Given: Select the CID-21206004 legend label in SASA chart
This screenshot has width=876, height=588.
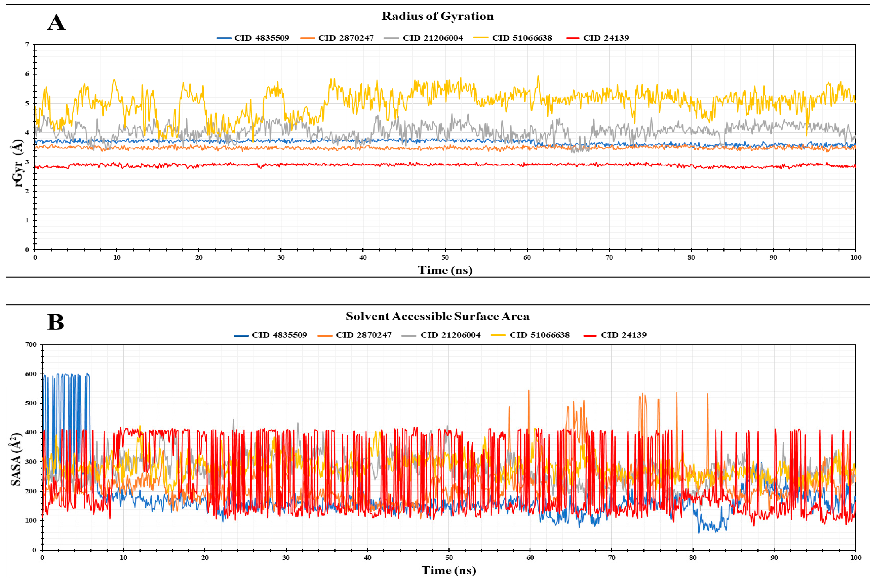Looking at the screenshot, I should tap(451, 335).
